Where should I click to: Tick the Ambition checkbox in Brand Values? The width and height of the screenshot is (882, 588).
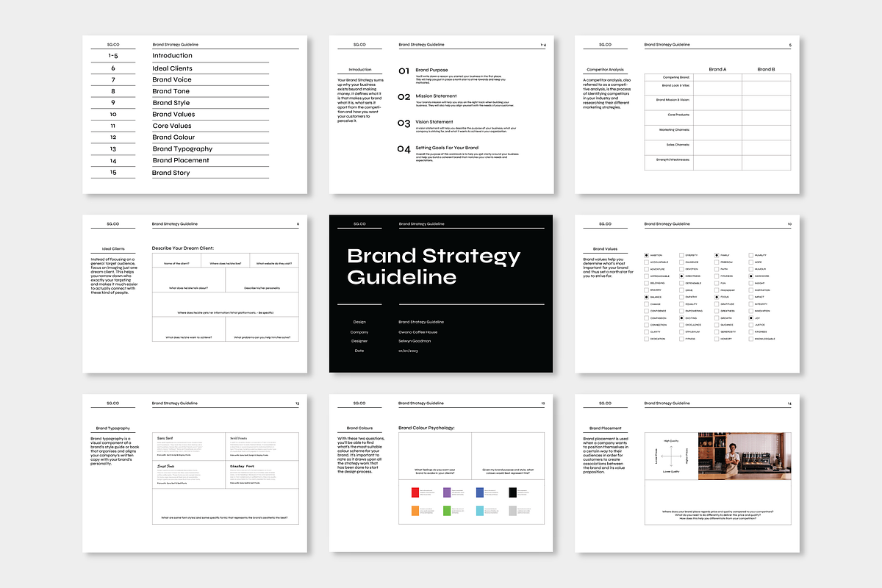point(646,255)
